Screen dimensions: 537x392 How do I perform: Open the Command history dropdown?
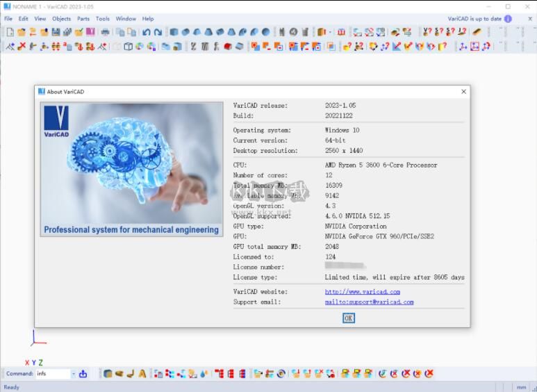tap(72, 374)
